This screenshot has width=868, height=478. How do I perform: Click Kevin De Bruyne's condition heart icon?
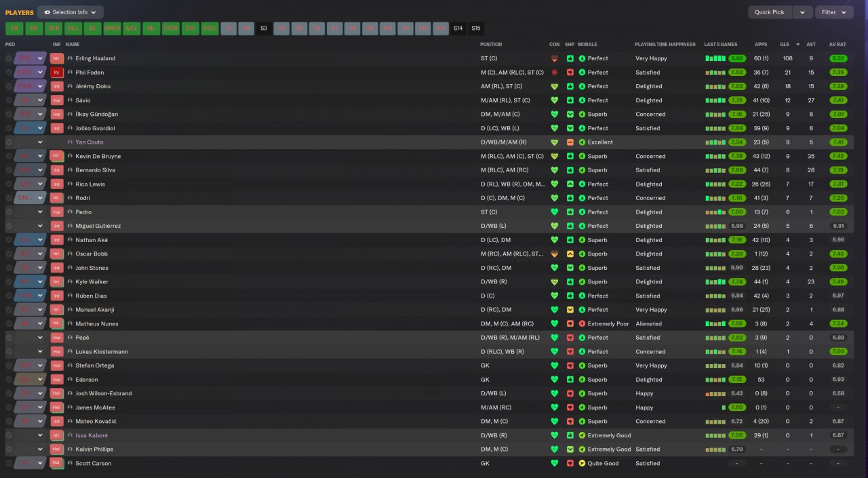[555, 156]
